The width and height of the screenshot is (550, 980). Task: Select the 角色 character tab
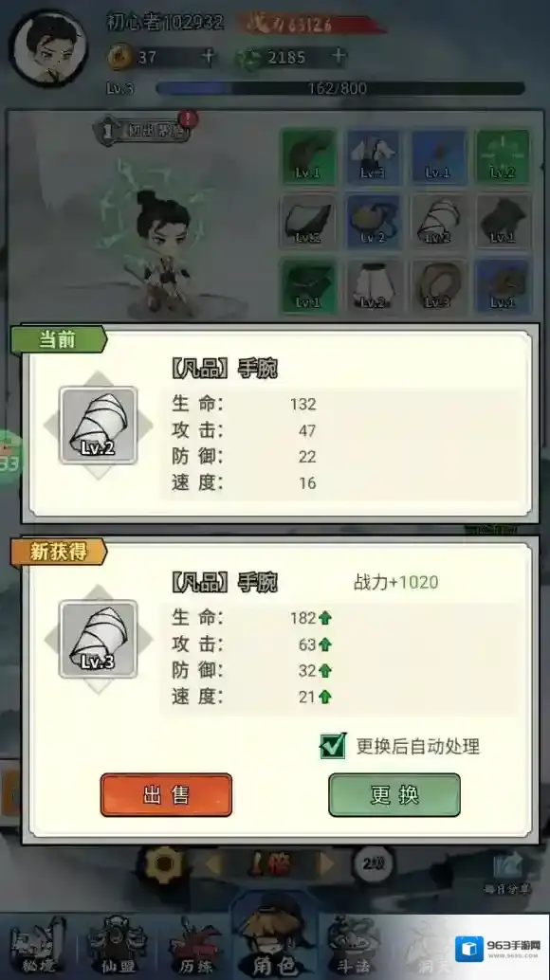[x=274, y=937]
